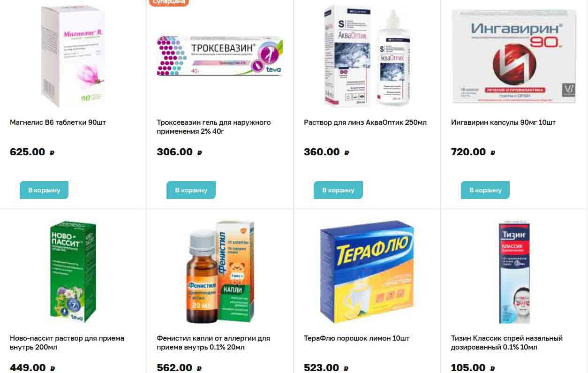Open the Фенистил drops product image
The image size is (588, 373).
tap(220, 272)
